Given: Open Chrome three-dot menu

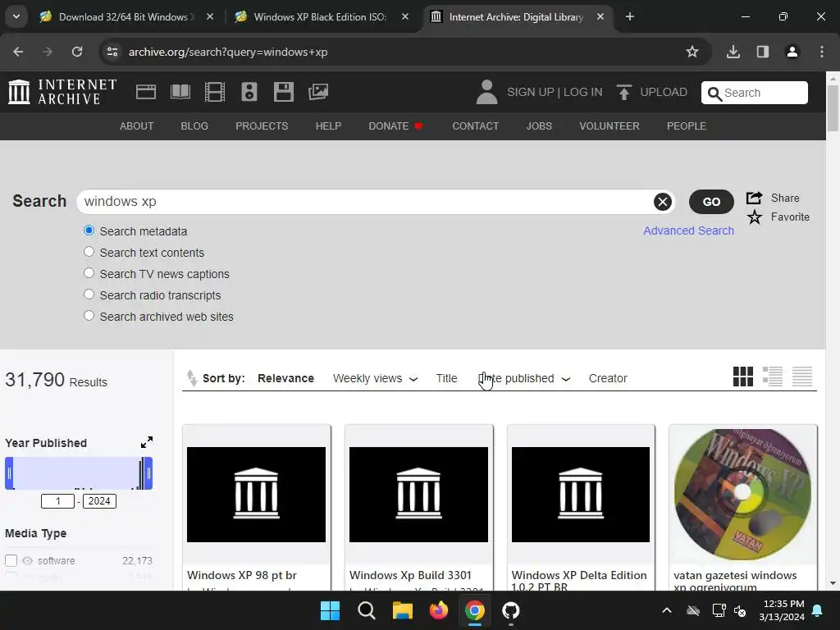Looking at the screenshot, I should tap(822, 52).
